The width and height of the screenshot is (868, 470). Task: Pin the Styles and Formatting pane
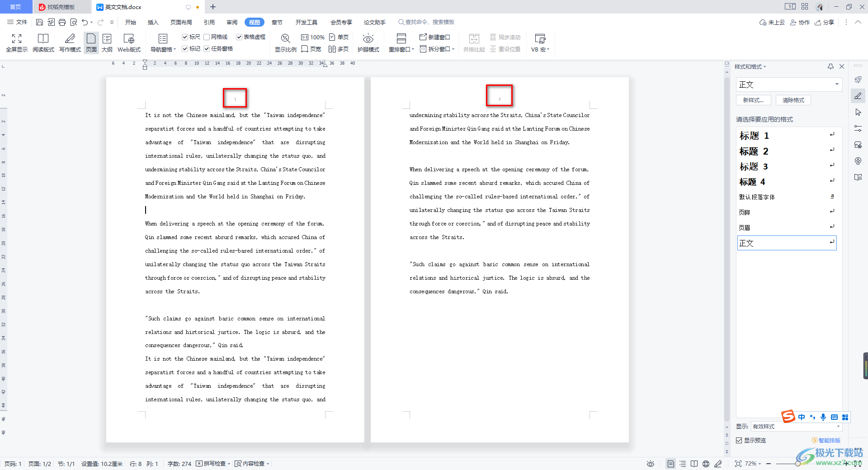[830, 66]
